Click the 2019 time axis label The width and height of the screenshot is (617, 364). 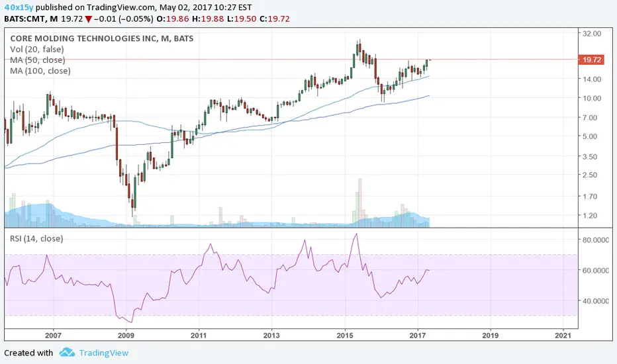click(x=491, y=336)
